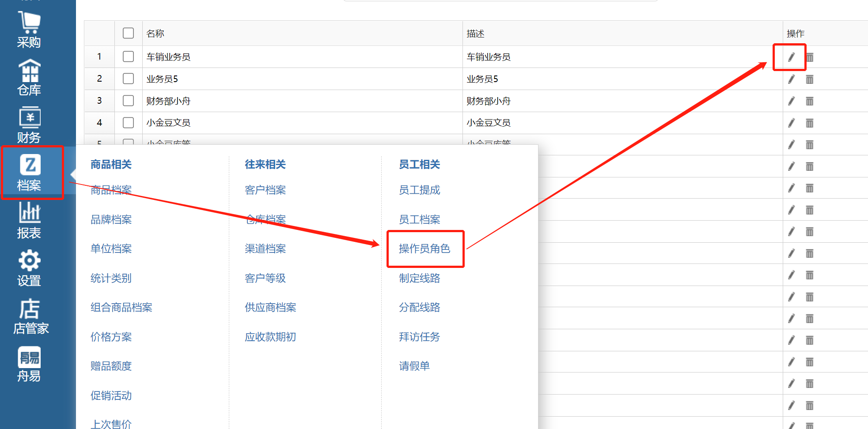The image size is (868, 429).
Task: Open the 财务 finance sidebar module
Action: [29, 125]
